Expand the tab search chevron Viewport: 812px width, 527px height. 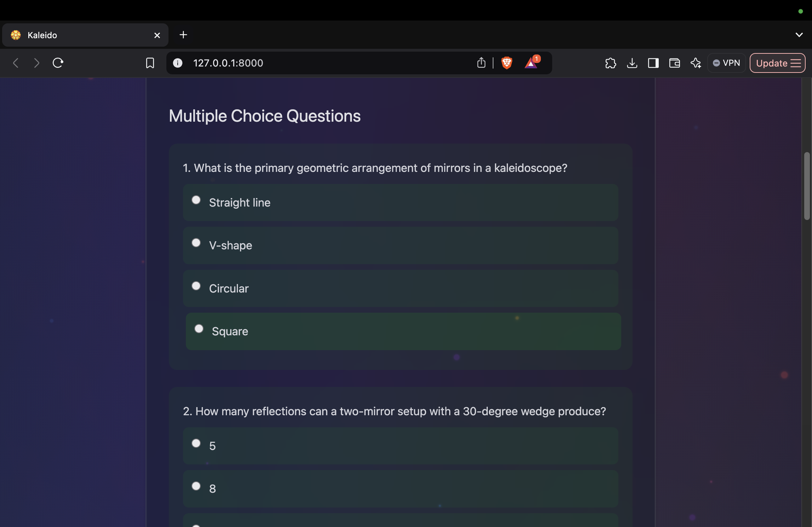[799, 35]
